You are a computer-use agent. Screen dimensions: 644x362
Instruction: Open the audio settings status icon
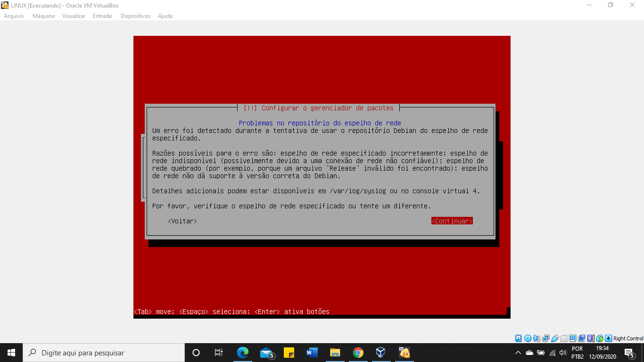[x=537, y=338]
